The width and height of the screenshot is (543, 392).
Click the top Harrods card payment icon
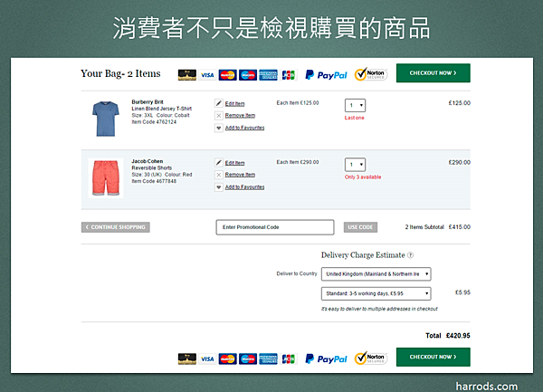pos(187,75)
